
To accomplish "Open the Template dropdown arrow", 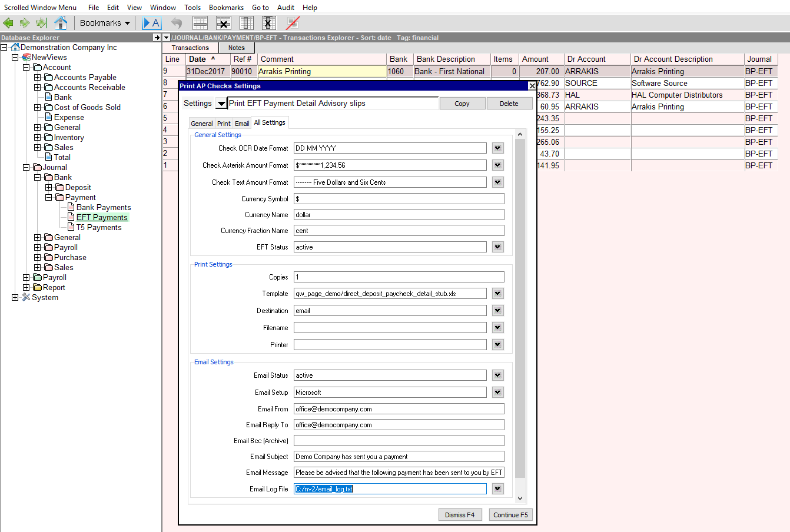I will pyautogui.click(x=498, y=294).
